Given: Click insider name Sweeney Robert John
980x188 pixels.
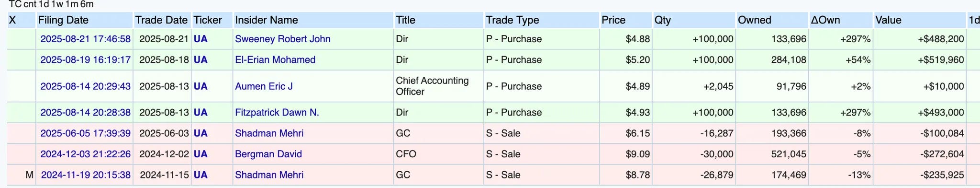Looking at the screenshot, I should [283, 39].
